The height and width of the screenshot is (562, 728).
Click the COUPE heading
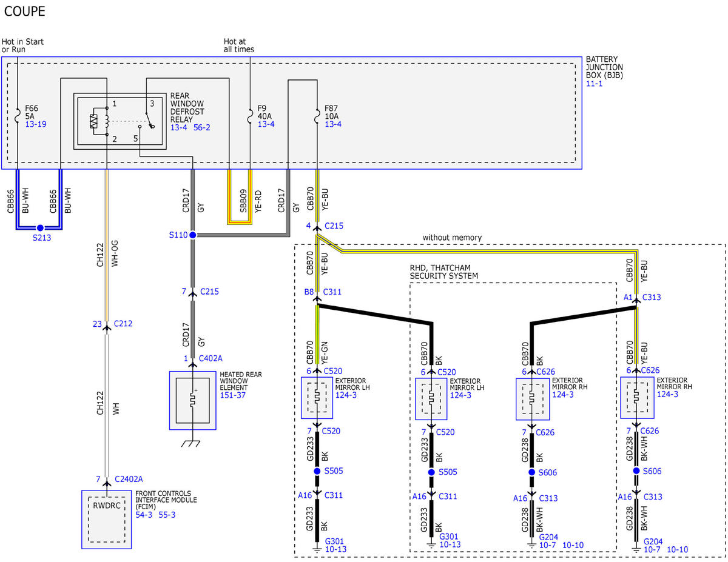[x=24, y=11]
